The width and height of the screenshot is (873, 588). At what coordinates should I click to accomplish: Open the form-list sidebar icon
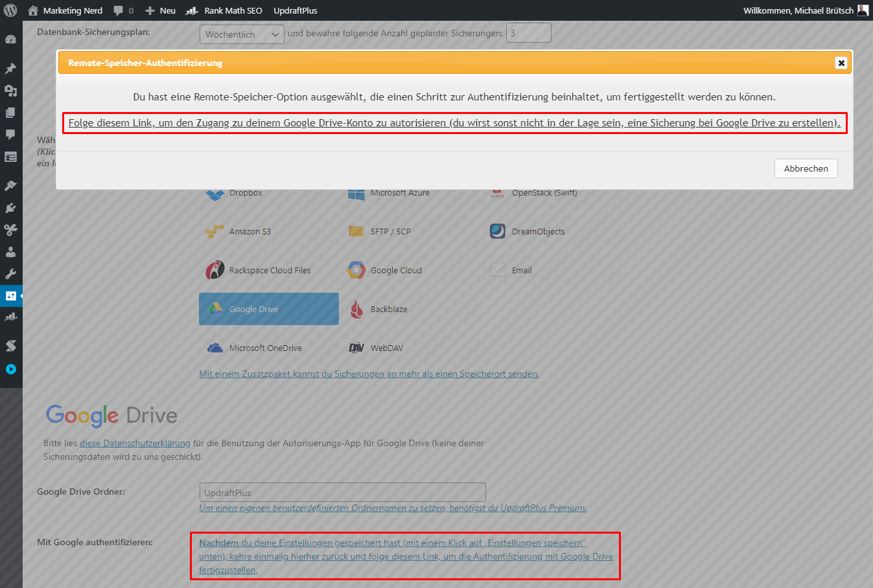tap(10, 157)
